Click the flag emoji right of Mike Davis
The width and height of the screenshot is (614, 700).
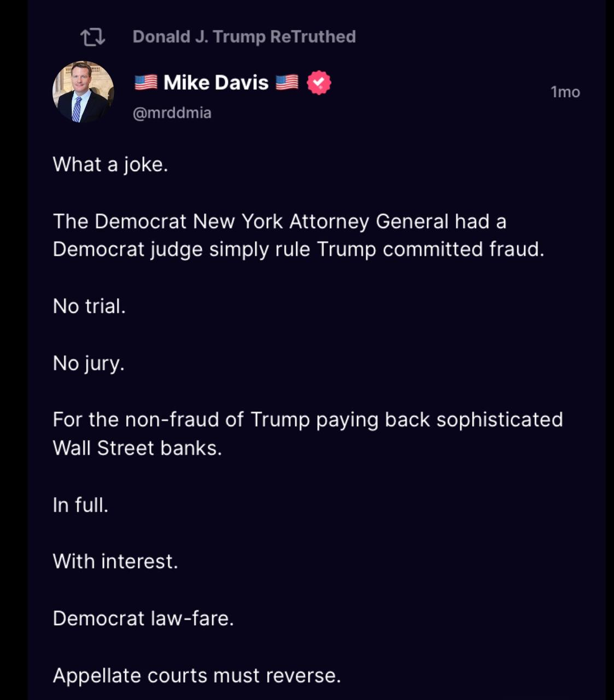pyautogui.click(x=287, y=83)
